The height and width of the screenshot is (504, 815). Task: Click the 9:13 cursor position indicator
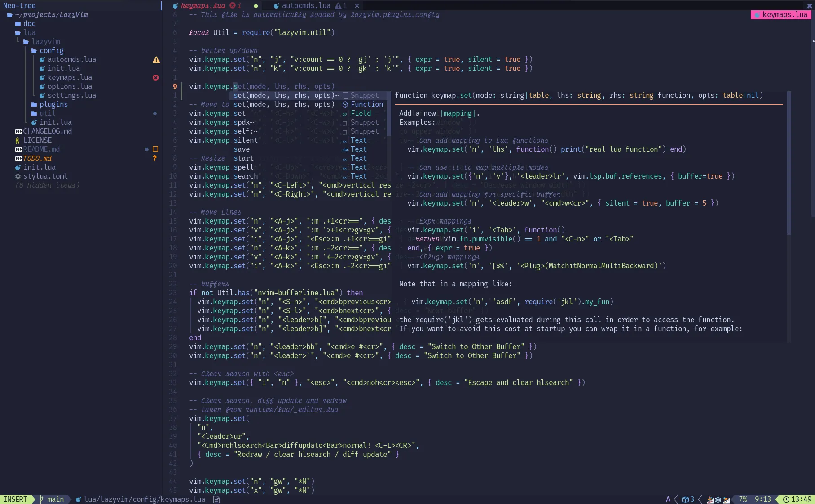762,500
